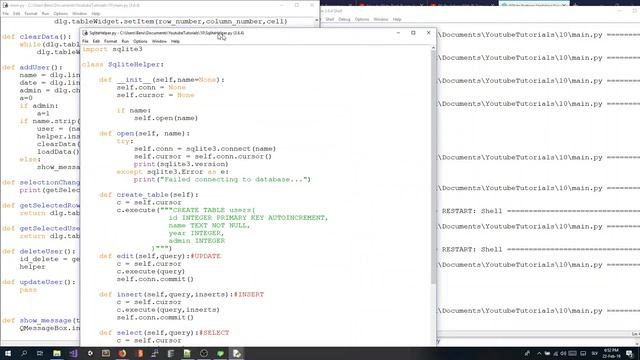This screenshot has width=640, height=360.
Task: Click 'self.open(name)' line
Action: click(166, 118)
